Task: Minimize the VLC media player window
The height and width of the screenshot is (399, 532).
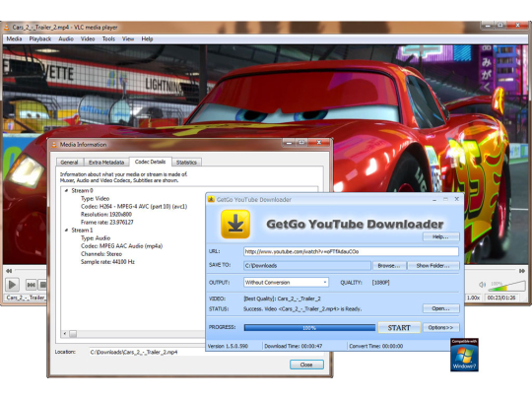Action: click(488, 26)
